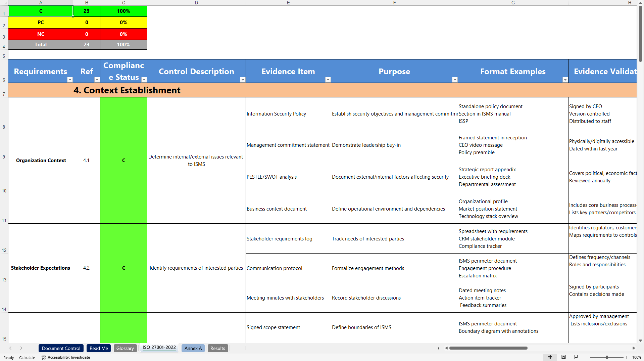
Task: Switch to the Document Control sheet tab
Action: click(61, 348)
